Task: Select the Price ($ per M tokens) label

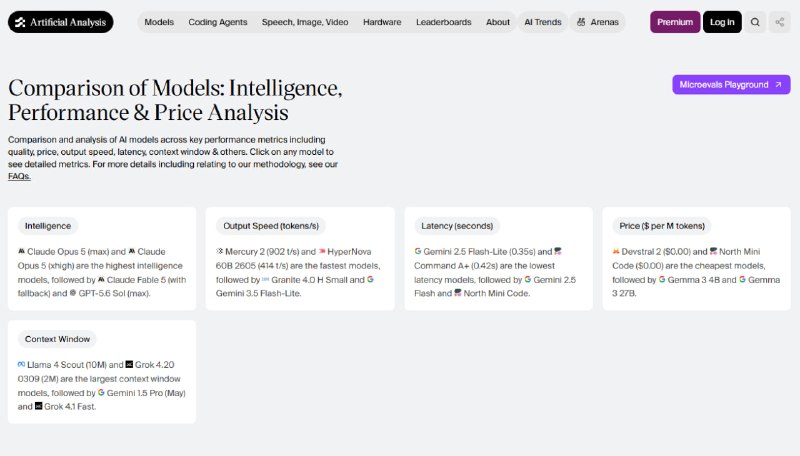Action: 662,226
